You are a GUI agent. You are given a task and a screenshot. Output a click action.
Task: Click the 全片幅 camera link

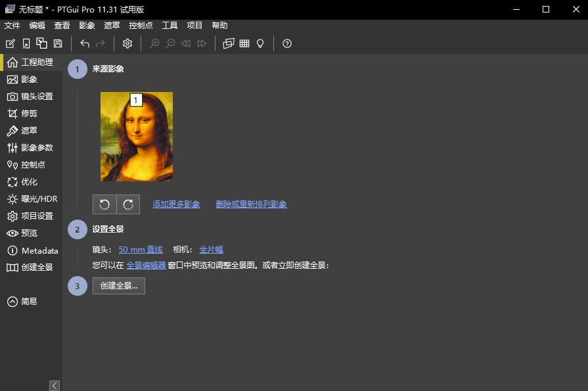click(x=211, y=250)
